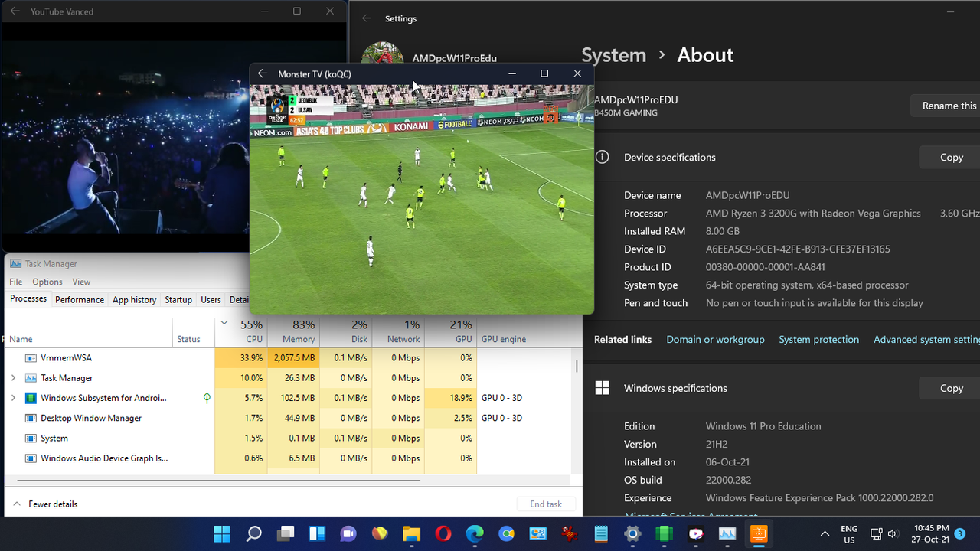Screen dimensions: 980x551
Task: Select Desktop Window Manager process
Action: (289, 418)
